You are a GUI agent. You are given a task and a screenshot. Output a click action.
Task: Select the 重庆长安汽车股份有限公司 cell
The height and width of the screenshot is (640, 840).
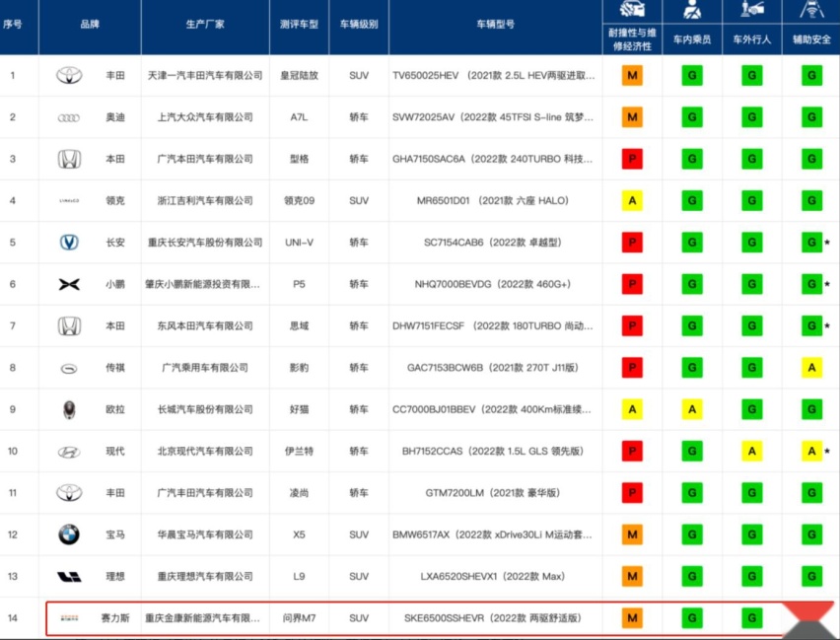tap(205, 243)
